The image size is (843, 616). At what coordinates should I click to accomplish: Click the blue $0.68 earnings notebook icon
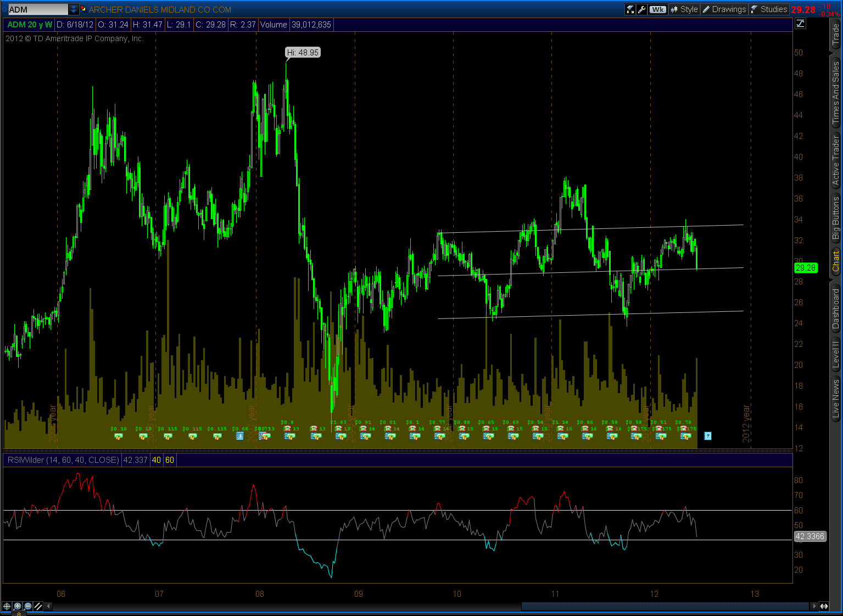240,436
